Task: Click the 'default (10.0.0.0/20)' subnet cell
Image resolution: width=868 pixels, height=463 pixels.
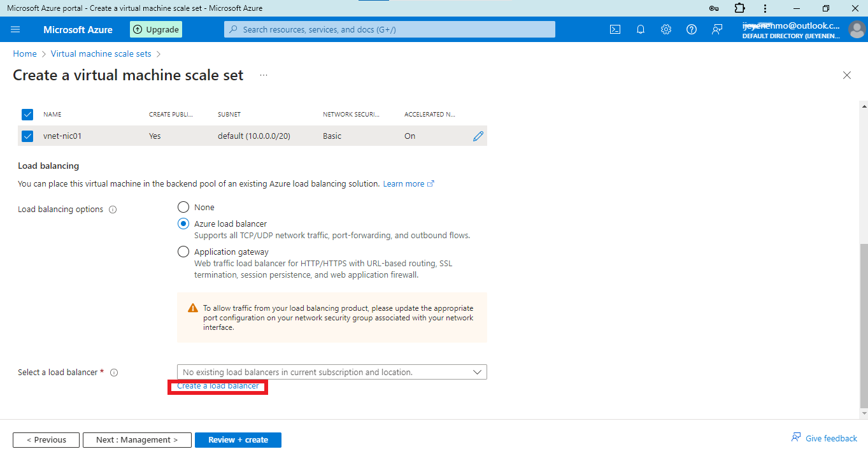Action: 254,136
